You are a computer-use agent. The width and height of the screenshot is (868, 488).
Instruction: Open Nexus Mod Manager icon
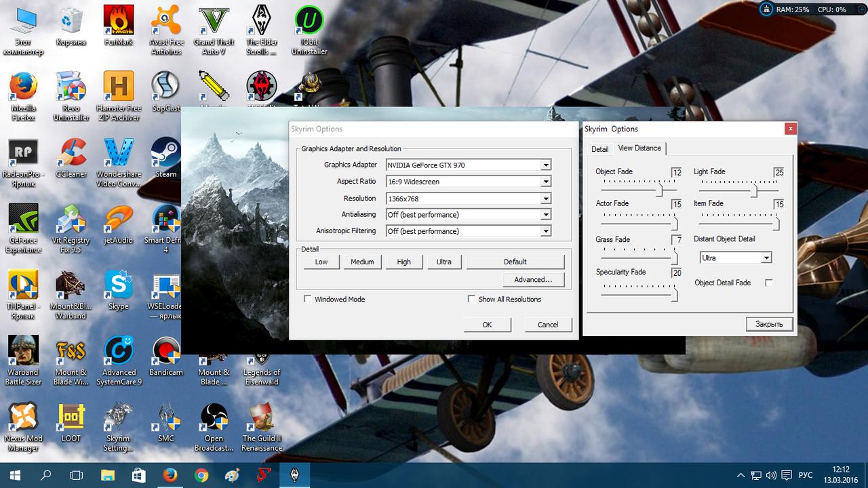[24, 428]
